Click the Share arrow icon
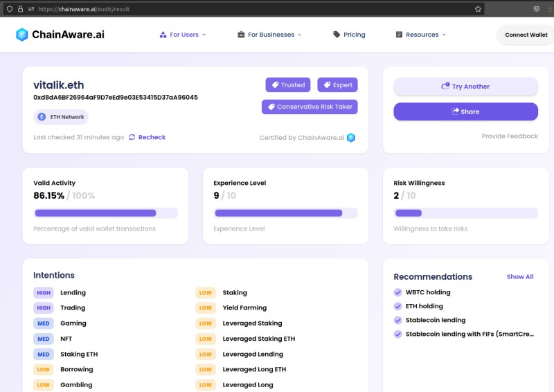Screen dimensions: 554x392 pyautogui.click(x=455, y=112)
